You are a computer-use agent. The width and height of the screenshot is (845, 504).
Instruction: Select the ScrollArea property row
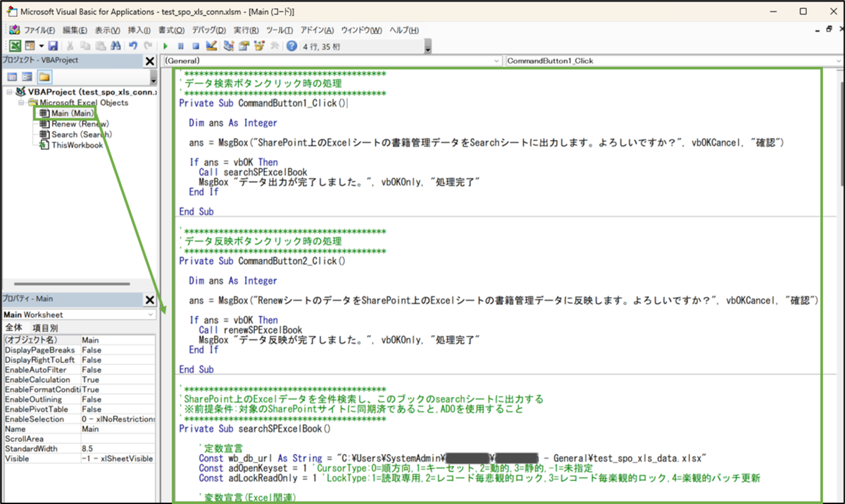79,439
